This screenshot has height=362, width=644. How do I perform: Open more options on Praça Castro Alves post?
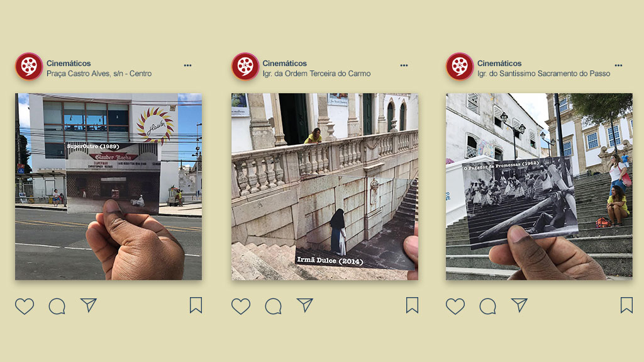click(x=187, y=65)
